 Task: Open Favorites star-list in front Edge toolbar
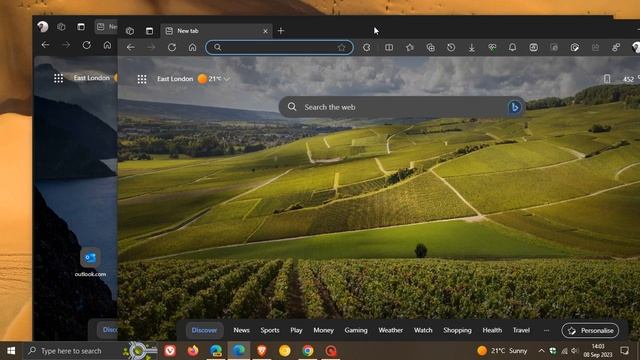pos(410,48)
